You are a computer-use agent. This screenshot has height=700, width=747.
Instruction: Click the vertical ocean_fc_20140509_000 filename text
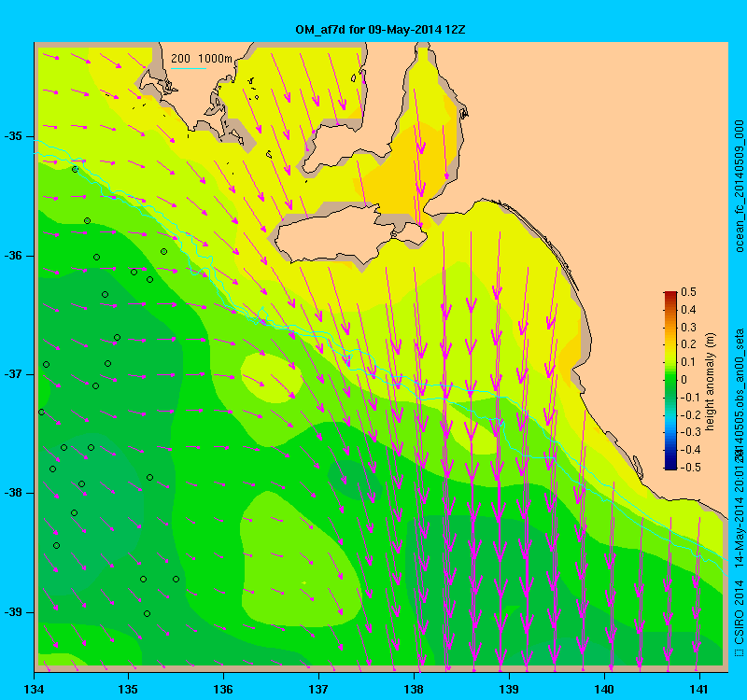739,186
